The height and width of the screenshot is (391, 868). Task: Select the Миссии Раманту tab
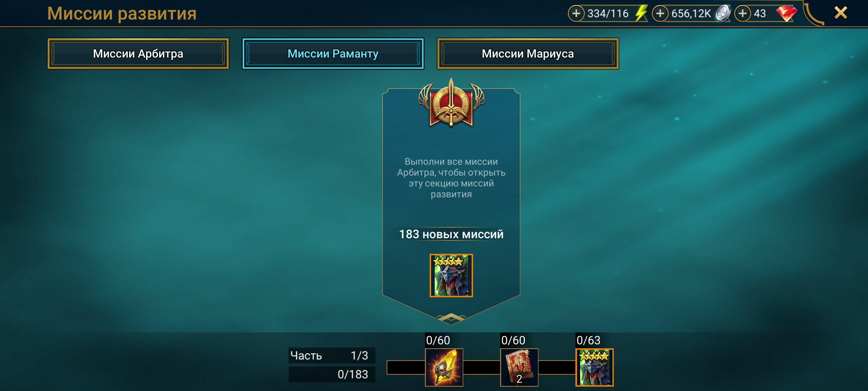click(x=333, y=54)
